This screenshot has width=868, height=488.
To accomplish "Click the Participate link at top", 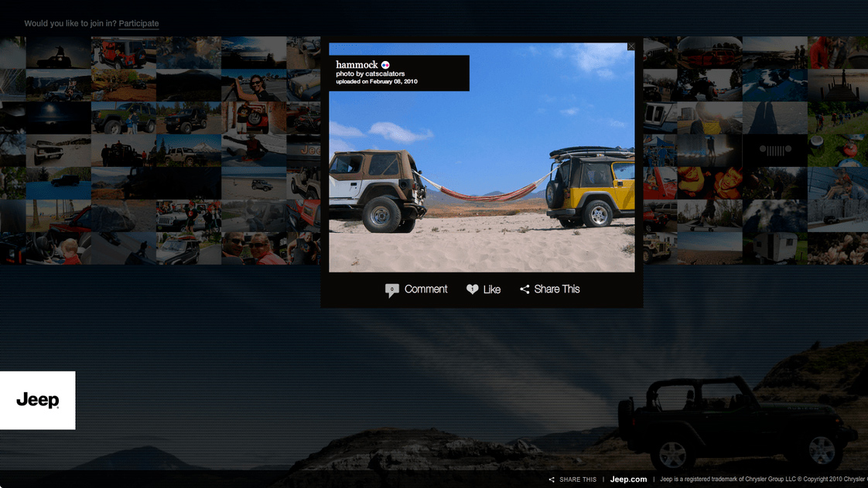I will coord(138,23).
